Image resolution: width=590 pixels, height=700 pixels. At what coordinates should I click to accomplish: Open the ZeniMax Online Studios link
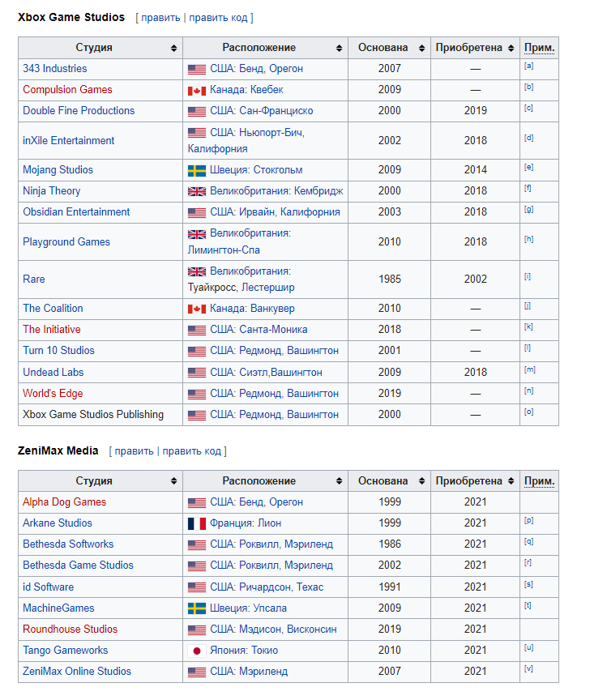coord(77,672)
